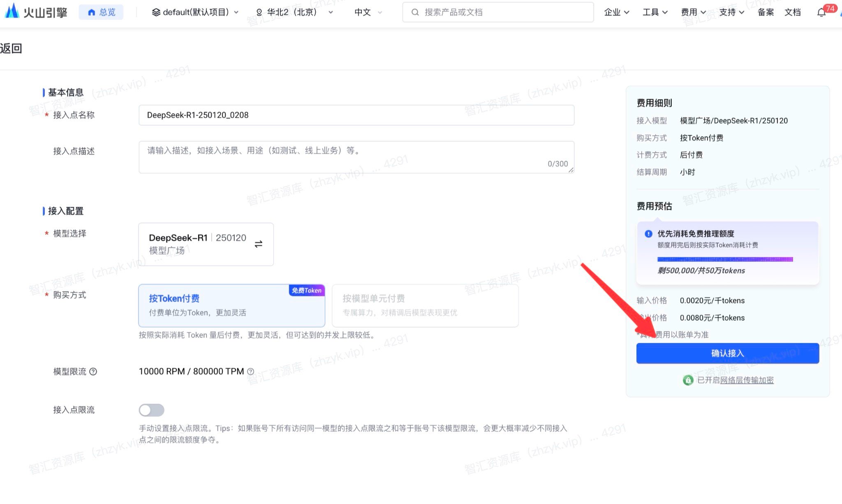Screen dimensions: 842x504
Task: Click the 接入配置 section heading
Action: click(x=66, y=211)
